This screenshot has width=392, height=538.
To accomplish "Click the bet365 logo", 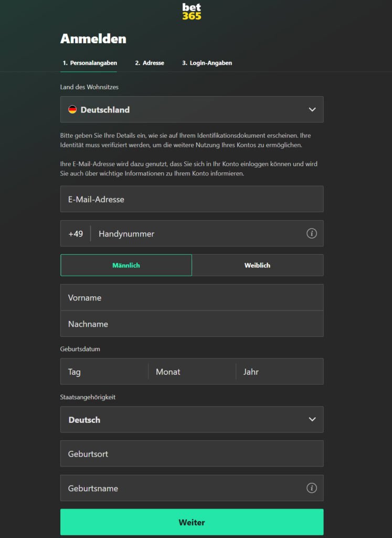I will [x=192, y=12].
